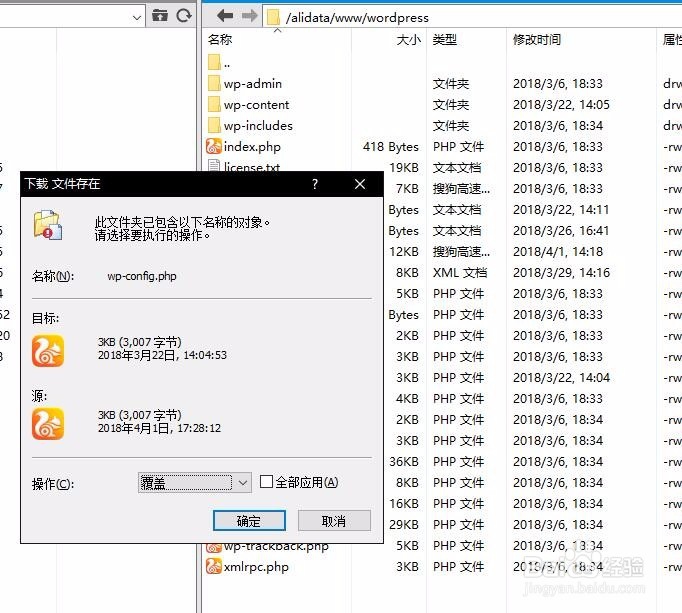Click the 2018/3/29, 14:16 modified time
The height and width of the screenshot is (613, 682).
click(561, 273)
